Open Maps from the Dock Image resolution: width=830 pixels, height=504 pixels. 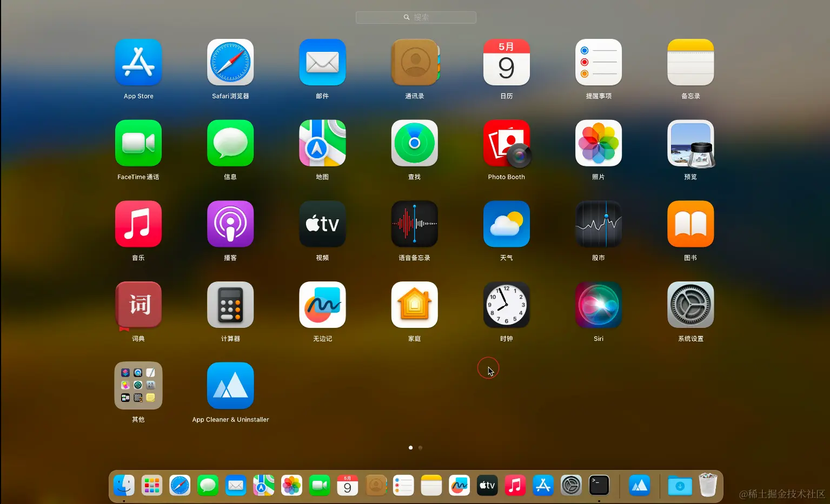[264, 486]
